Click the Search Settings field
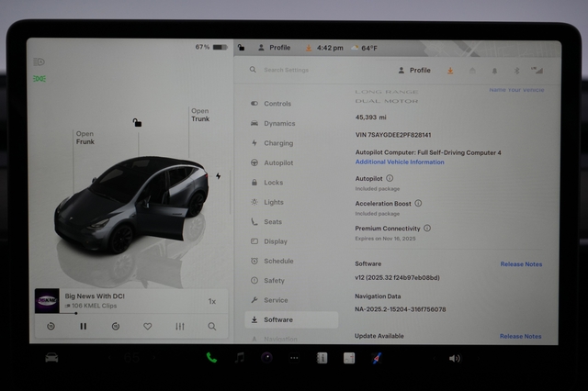The width and height of the screenshot is (588, 391). click(286, 70)
